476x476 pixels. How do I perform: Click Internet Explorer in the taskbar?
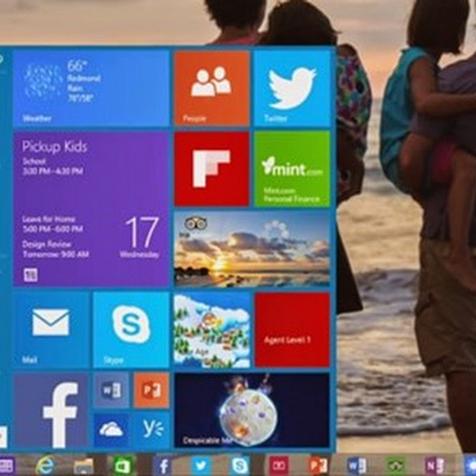[45, 465]
